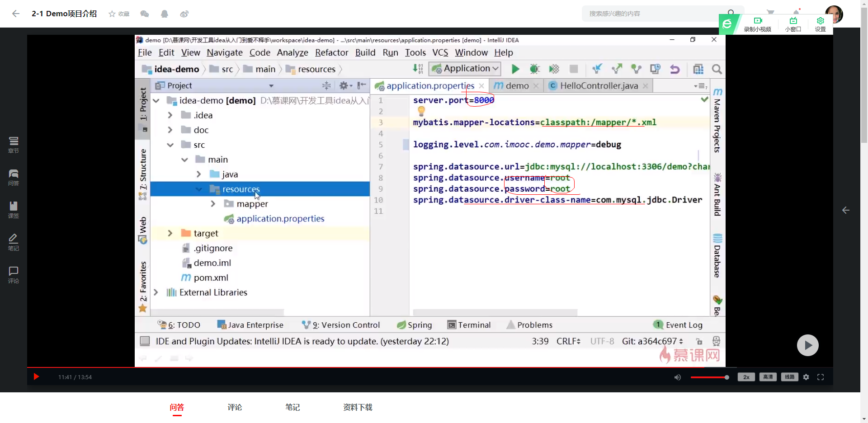
Task: Open the Navigate menu
Action: click(x=225, y=52)
